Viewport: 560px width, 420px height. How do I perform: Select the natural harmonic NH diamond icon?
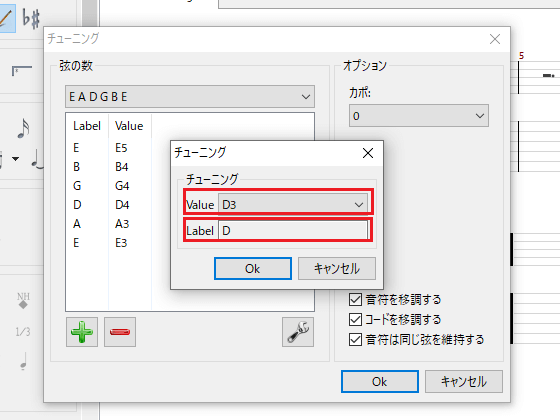coord(23,300)
